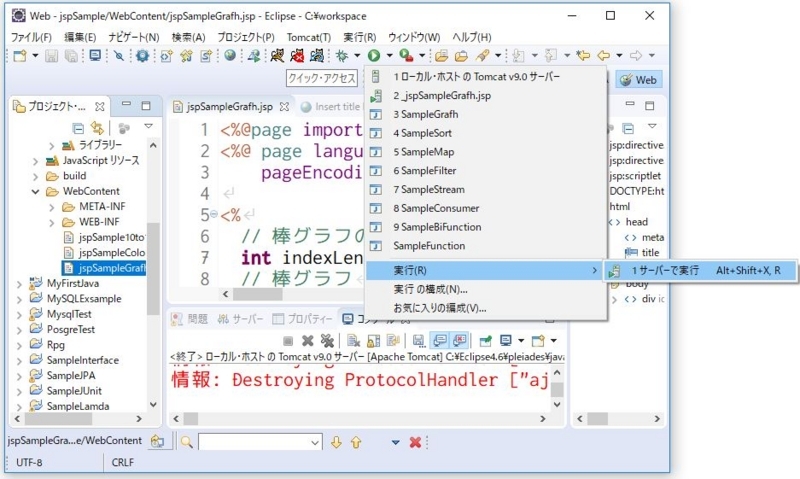Click the Show In breadcrumb icon beside jspSampleGra...e/WebContent
This screenshot has height=479, width=800.
pyautogui.click(x=157, y=441)
